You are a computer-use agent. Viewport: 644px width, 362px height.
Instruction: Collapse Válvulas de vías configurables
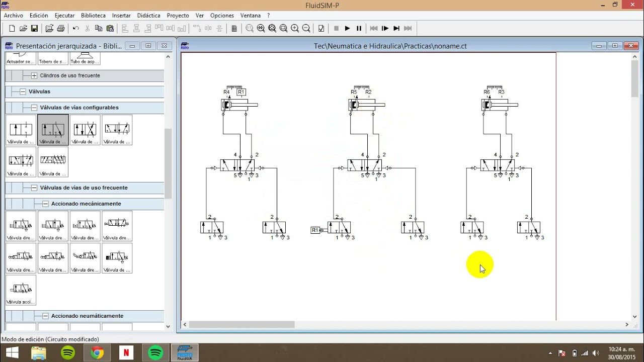click(x=34, y=108)
